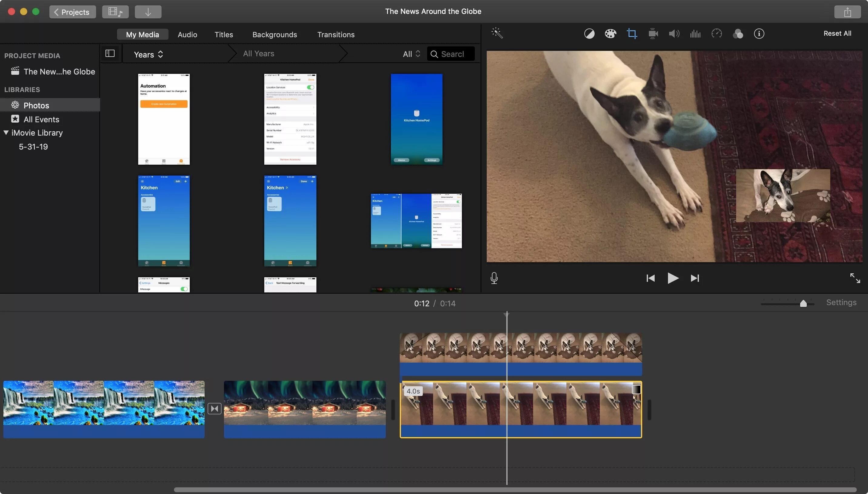This screenshot has width=868, height=494.
Task: Open the color correction palette
Action: [x=610, y=34]
